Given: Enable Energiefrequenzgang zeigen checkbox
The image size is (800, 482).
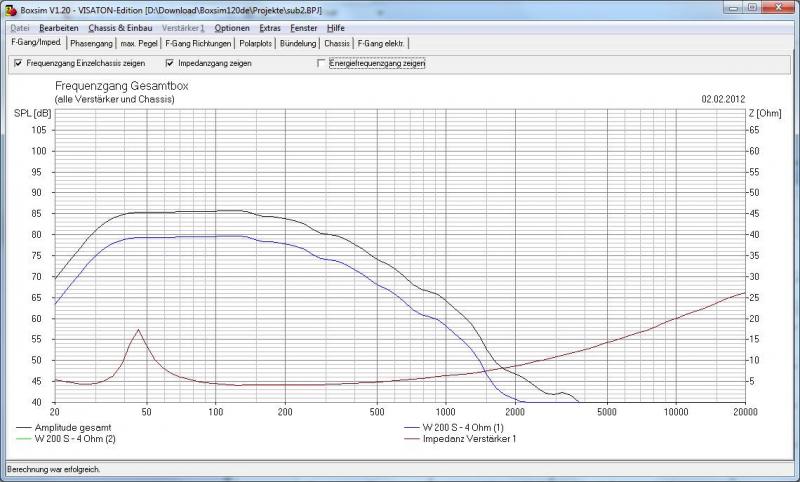Looking at the screenshot, I should tap(321, 63).
